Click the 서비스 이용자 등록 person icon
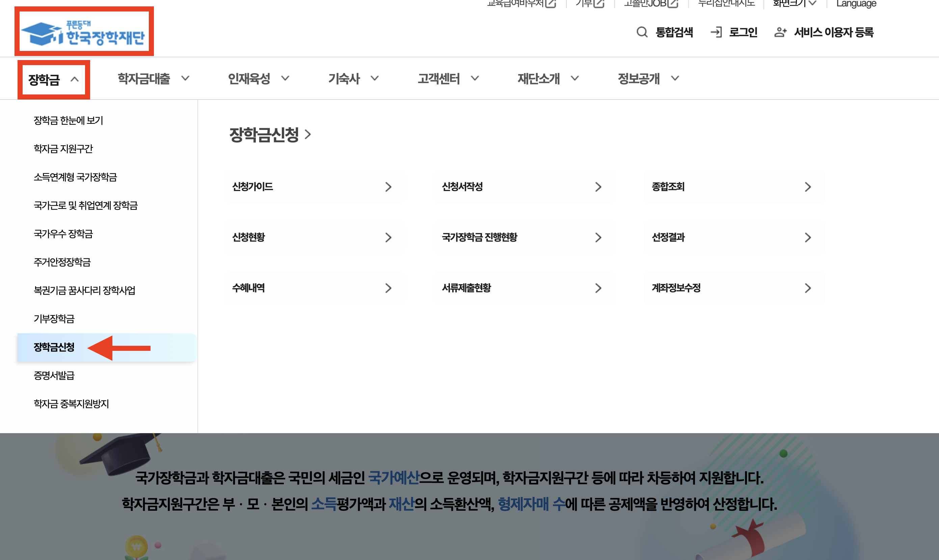 click(x=780, y=32)
